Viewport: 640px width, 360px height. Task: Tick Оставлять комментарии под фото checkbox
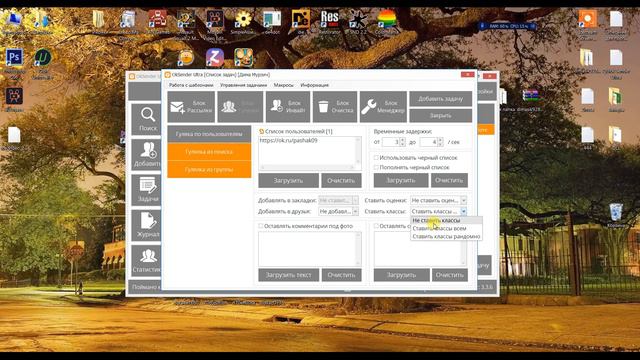pos(260,226)
